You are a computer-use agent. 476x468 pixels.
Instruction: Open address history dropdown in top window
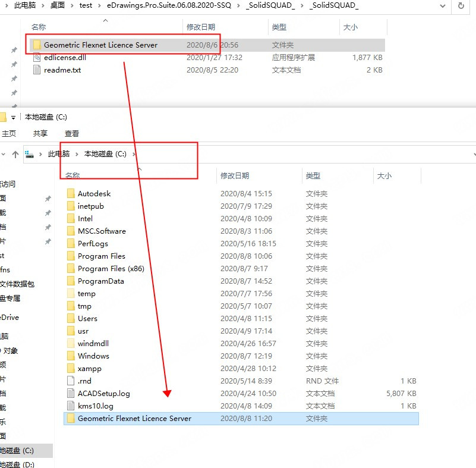pyautogui.click(x=443, y=6)
